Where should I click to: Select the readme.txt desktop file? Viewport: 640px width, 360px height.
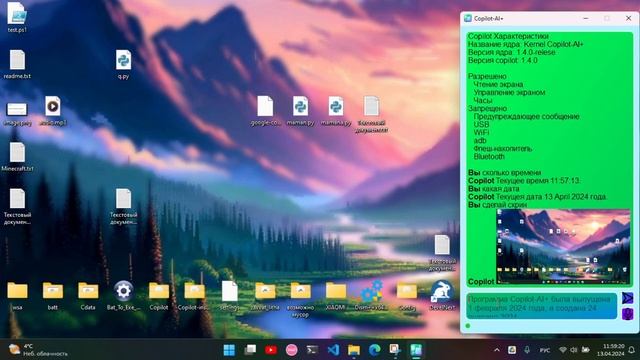pos(17,64)
